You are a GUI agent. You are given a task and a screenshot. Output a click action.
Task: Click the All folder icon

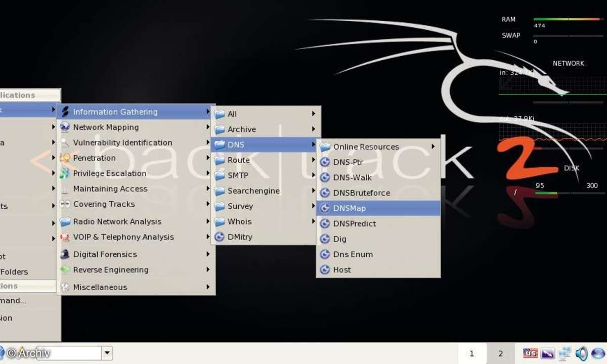click(x=220, y=114)
